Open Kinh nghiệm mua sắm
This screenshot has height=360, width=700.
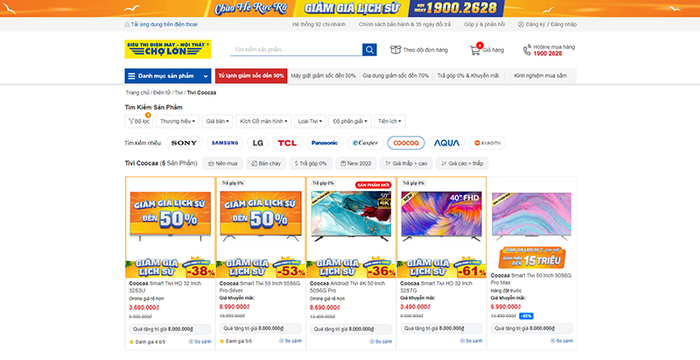540,76
